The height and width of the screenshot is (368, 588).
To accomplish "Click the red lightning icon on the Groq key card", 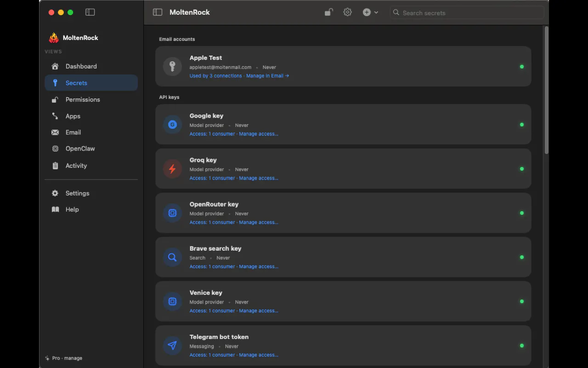I will pos(172,169).
